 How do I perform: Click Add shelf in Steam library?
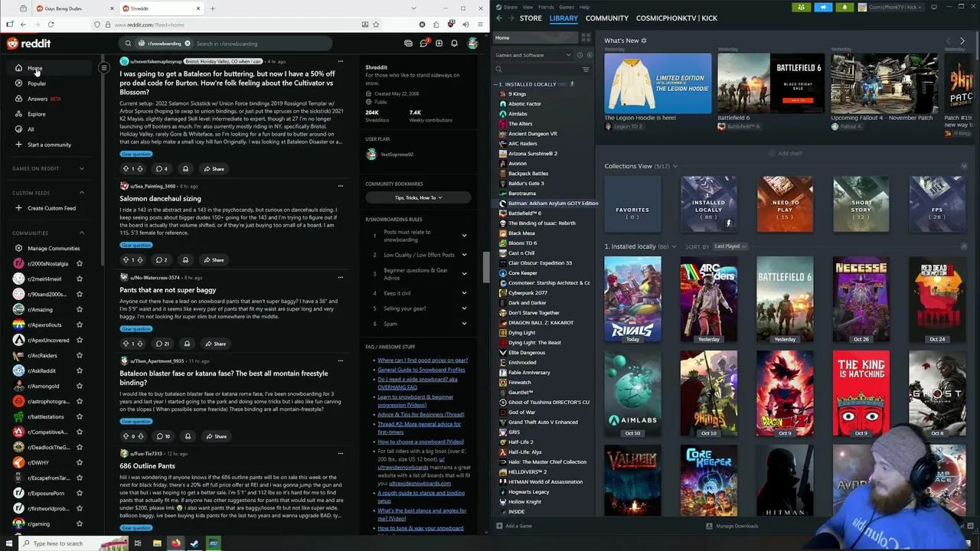(x=786, y=153)
